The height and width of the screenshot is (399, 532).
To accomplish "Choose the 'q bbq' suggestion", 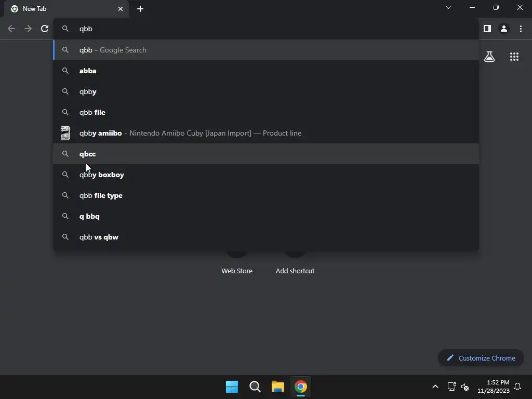I will [x=267, y=216].
